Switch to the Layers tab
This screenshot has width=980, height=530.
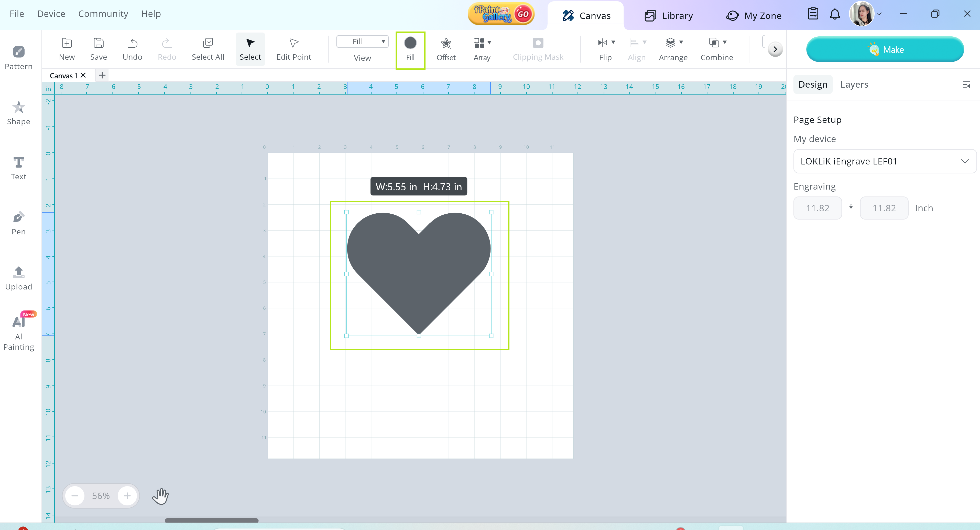click(x=854, y=85)
